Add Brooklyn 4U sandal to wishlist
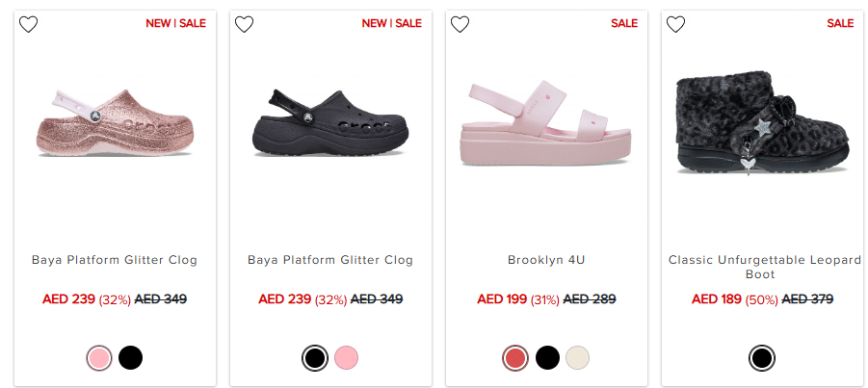The image size is (868, 388). pyautogui.click(x=460, y=25)
